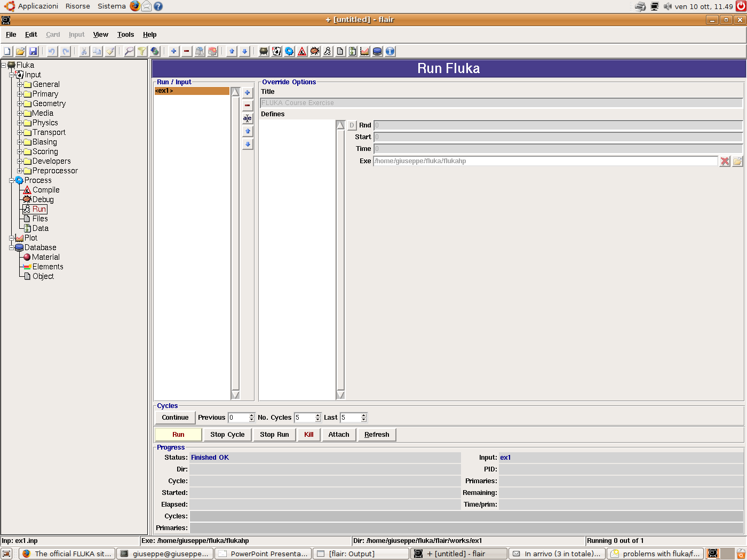Click the Stop Cycle button
The image size is (747, 560).
click(x=227, y=435)
